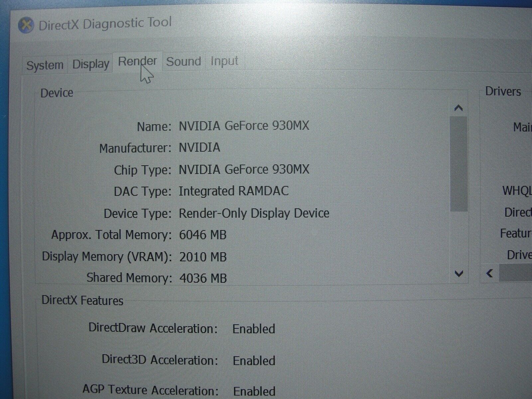Image resolution: width=532 pixels, height=399 pixels.
Task: Click Drivers panel scroll-left arrow
Action: point(489,274)
